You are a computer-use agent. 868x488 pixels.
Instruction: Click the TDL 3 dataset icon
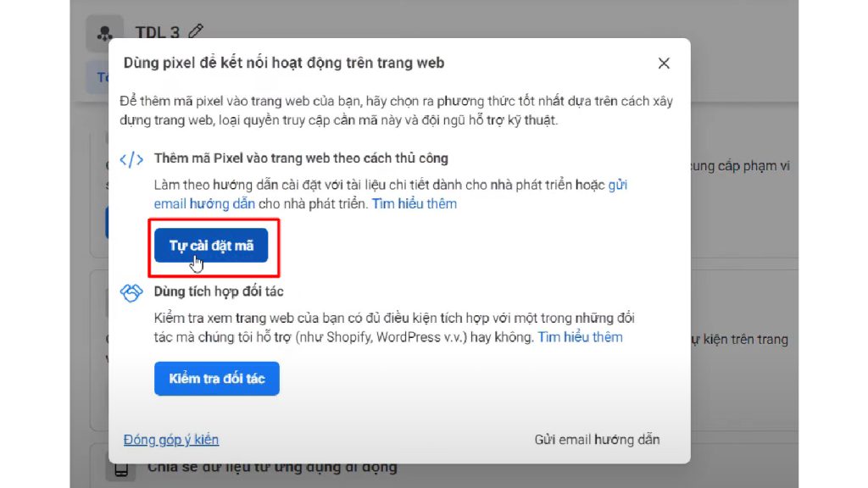(104, 34)
